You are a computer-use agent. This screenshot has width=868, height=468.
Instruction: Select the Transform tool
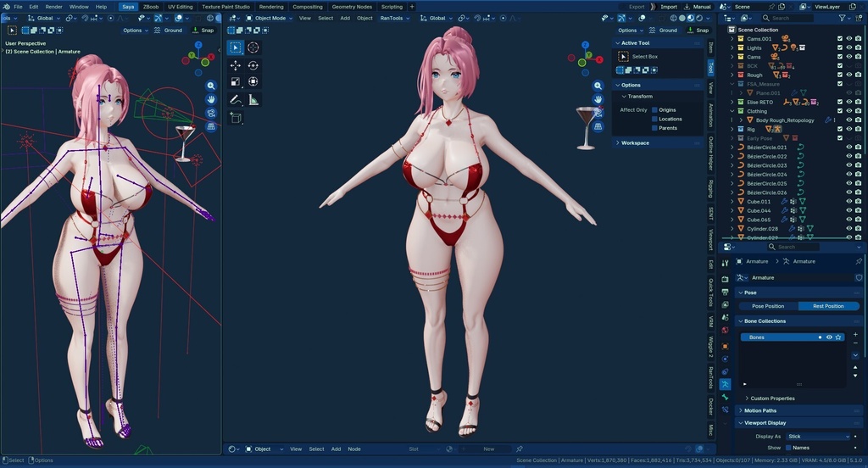[x=253, y=82]
